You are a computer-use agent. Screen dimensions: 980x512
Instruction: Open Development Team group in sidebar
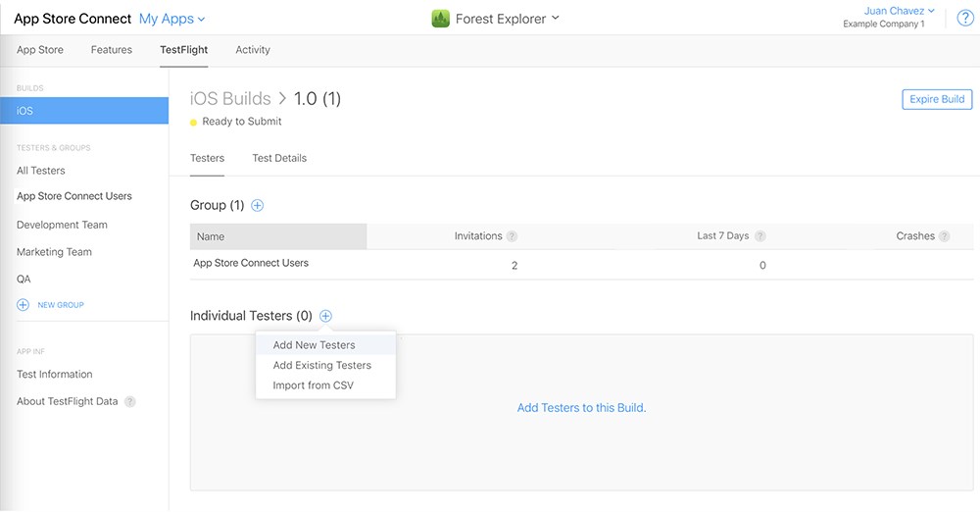click(62, 225)
